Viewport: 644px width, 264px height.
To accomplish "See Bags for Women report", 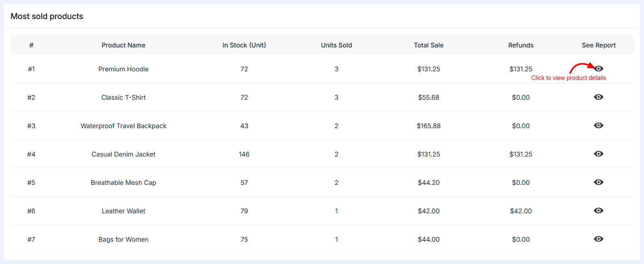I will pos(599,239).
